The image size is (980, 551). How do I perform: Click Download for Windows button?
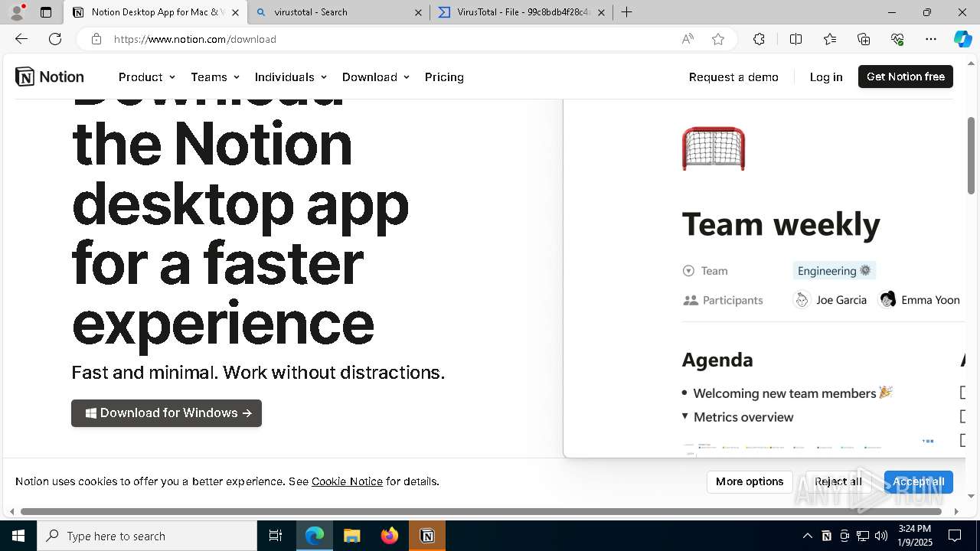point(166,412)
